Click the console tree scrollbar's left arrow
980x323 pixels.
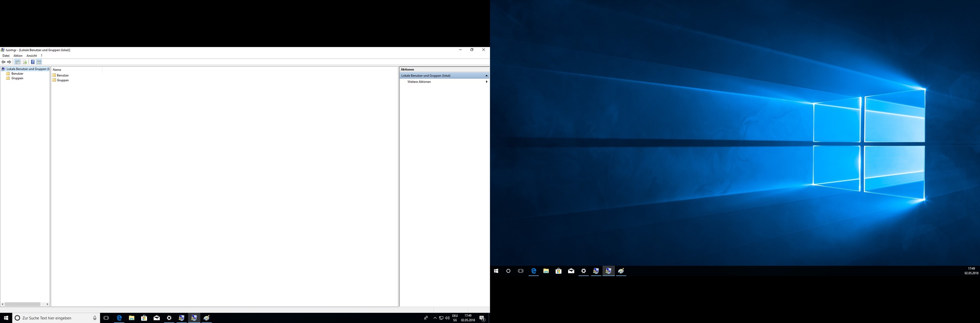click(3, 304)
